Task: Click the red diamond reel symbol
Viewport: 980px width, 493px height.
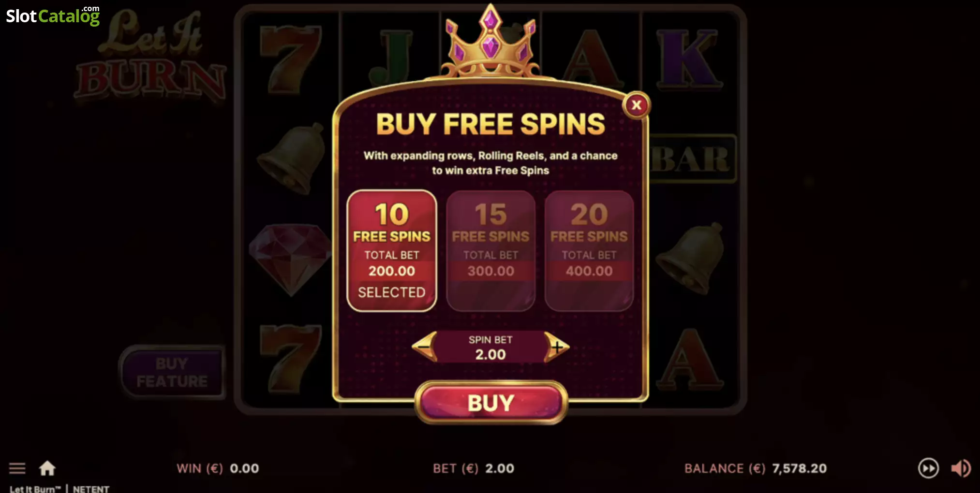Action: (x=289, y=259)
